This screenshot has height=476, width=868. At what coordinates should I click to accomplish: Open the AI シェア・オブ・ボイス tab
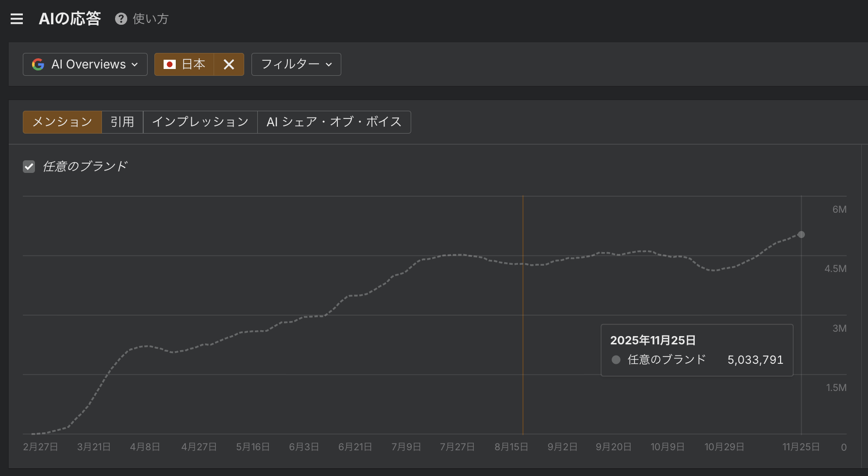pos(334,122)
